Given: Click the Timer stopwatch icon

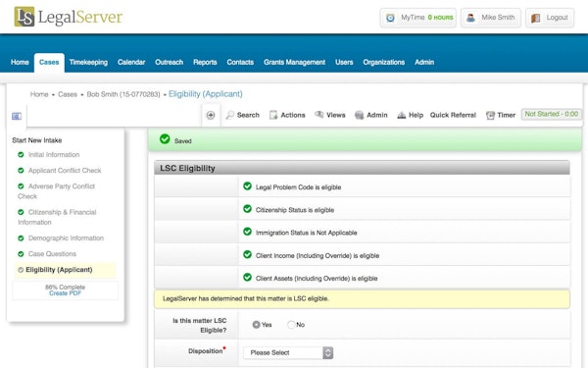Looking at the screenshot, I should click(x=490, y=115).
